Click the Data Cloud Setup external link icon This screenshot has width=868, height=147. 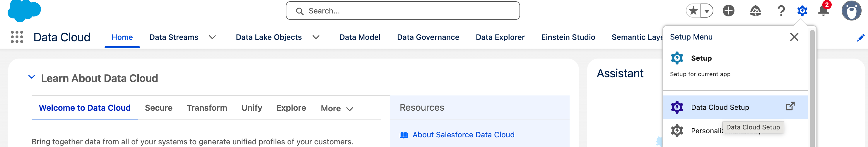pyautogui.click(x=790, y=107)
